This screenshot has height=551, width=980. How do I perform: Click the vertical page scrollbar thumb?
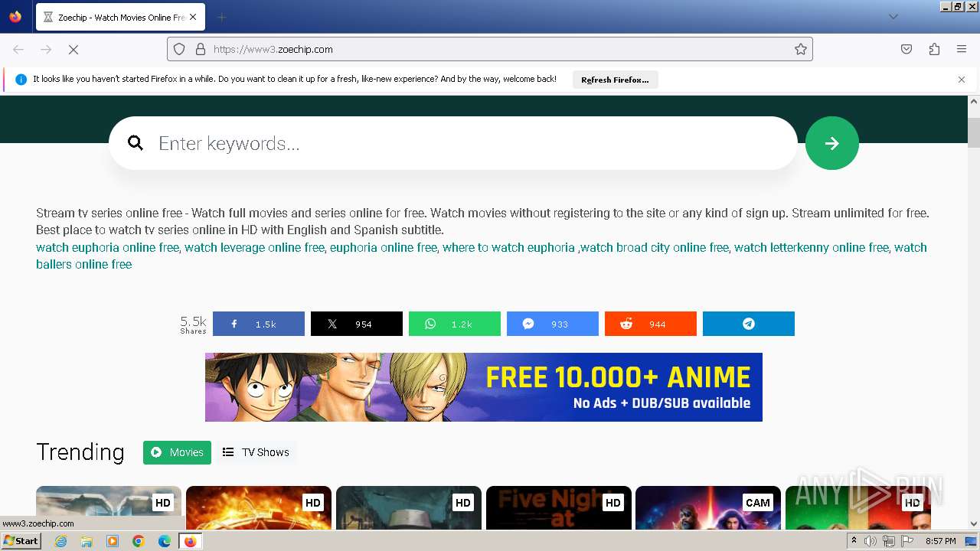point(974,132)
